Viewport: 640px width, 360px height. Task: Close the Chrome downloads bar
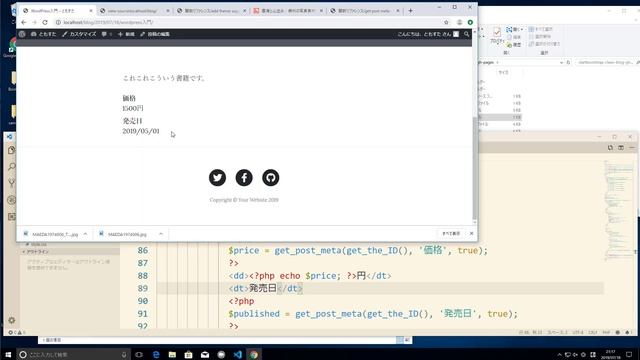[471, 233]
